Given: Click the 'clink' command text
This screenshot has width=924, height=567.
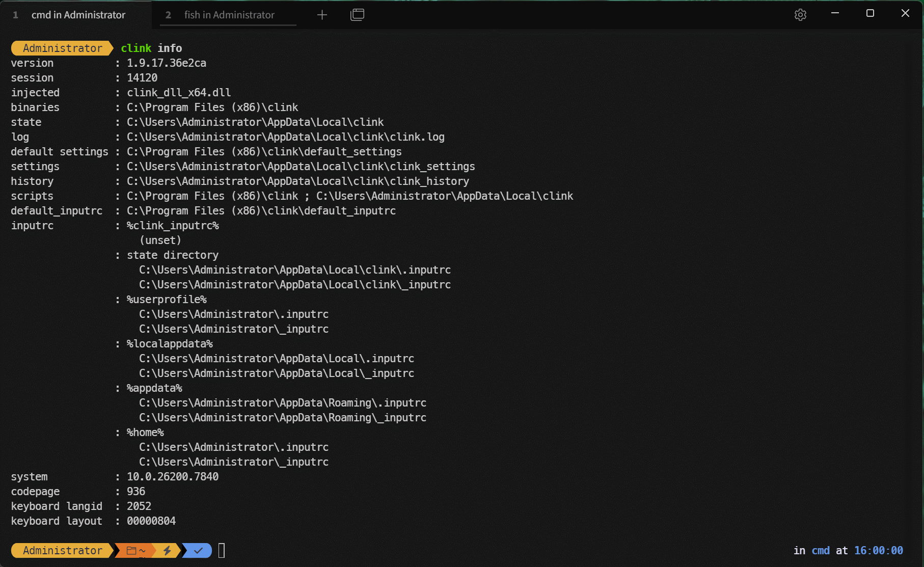Looking at the screenshot, I should [x=136, y=48].
